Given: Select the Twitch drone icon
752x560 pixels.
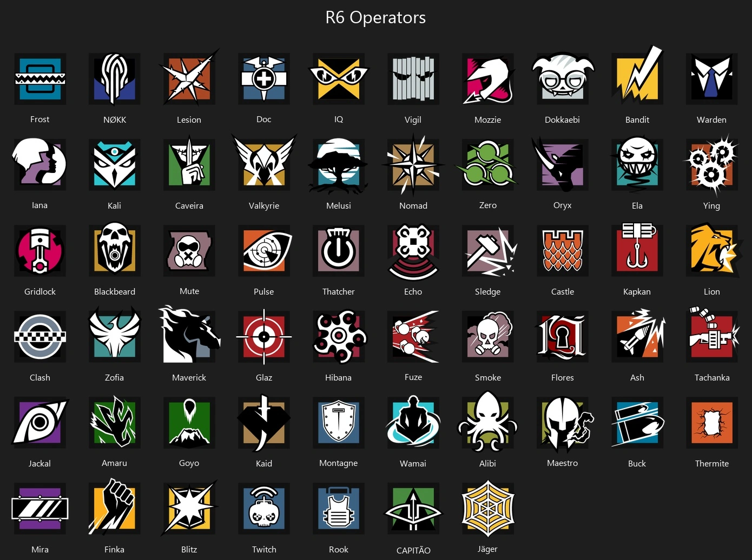Looking at the screenshot, I should (x=264, y=508).
